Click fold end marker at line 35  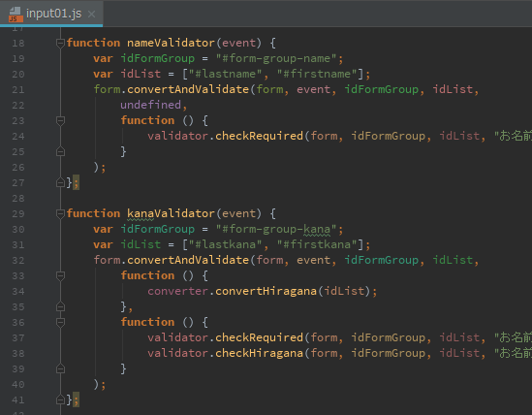60,307
